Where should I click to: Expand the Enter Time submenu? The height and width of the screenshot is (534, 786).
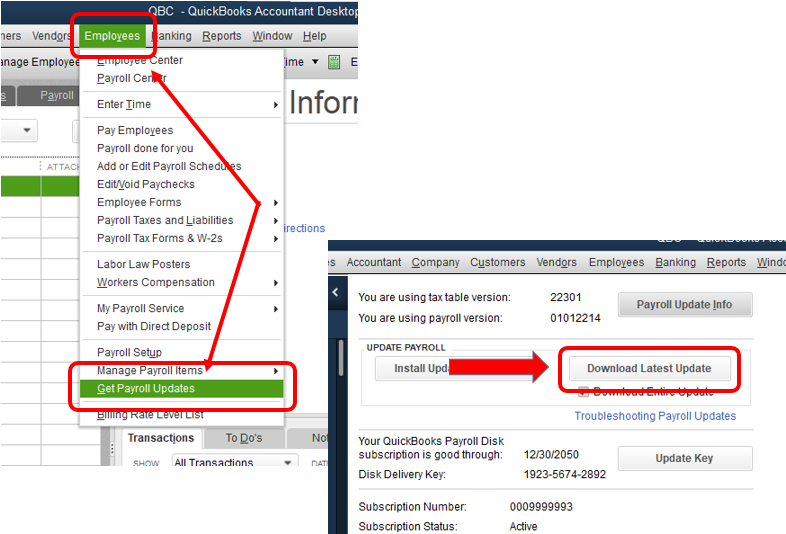(x=181, y=104)
